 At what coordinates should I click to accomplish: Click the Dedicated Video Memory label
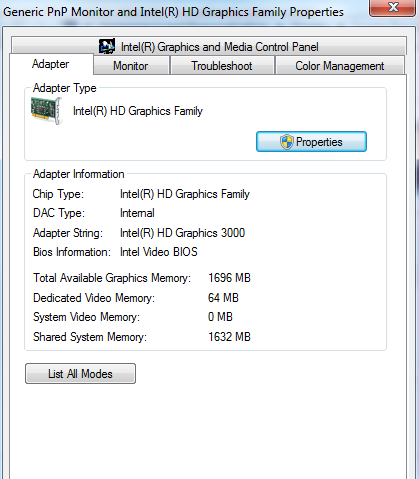click(94, 298)
